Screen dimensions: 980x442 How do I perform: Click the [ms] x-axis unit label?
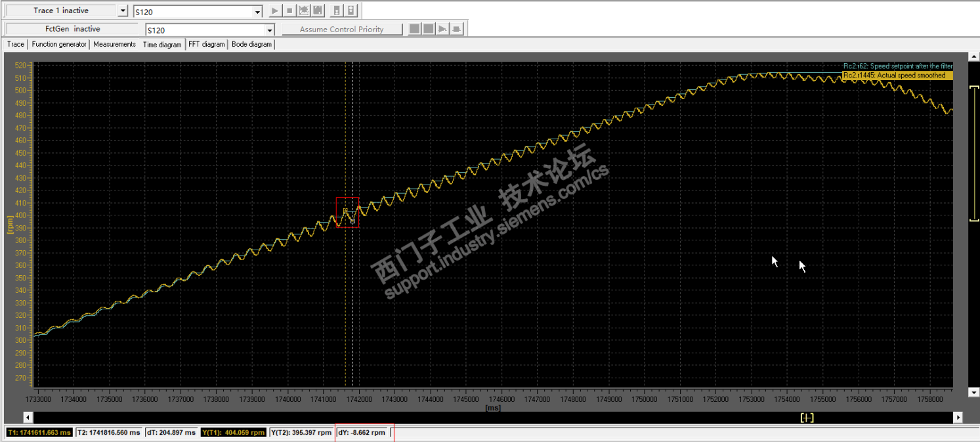click(492, 408)
